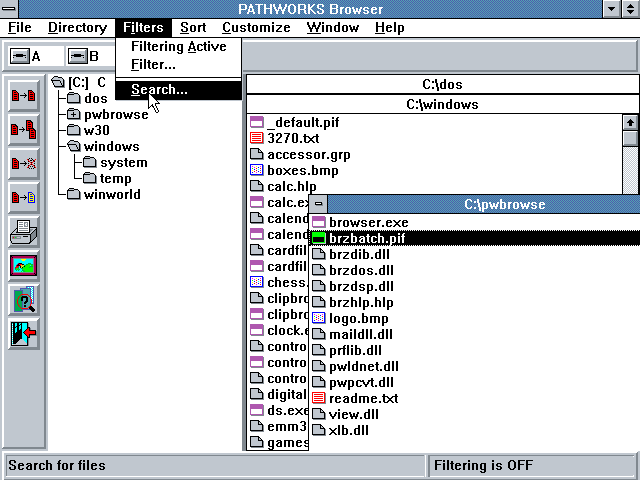Image resolution: width=640 pixels, height=480 pixels.
Task: Click the copy files toolbar icon
Action: coord(24,96)
